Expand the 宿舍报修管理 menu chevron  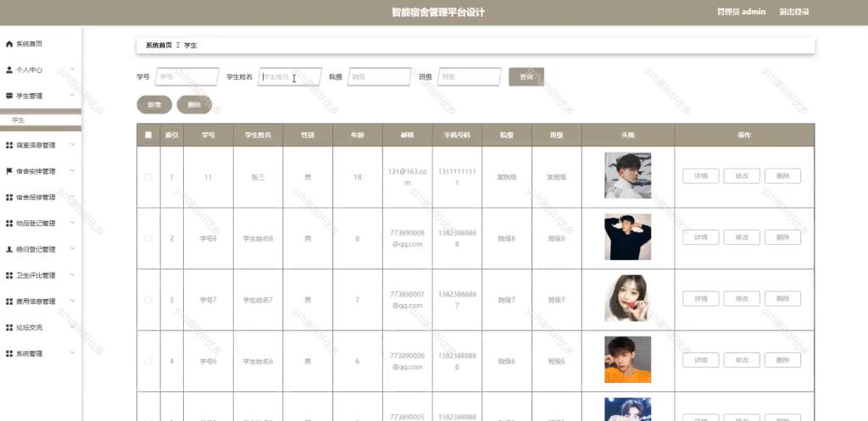(x=73, y=197)
